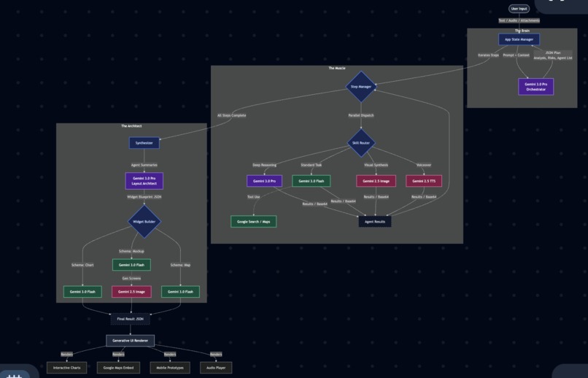Click the Google Search / Maps node
Image resolution: width=588 pixels, height=378 pixels.
point(253,222)
